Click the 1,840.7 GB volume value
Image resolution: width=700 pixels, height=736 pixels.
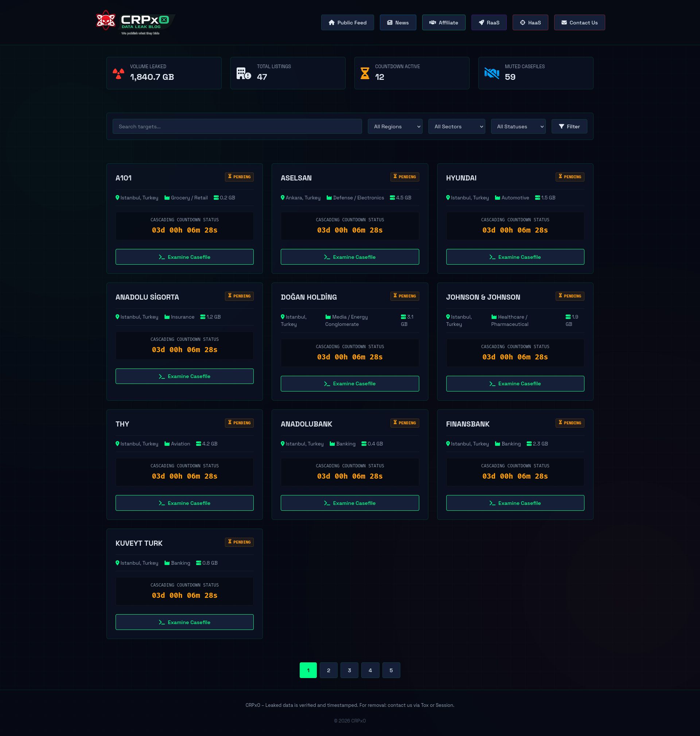152,77
